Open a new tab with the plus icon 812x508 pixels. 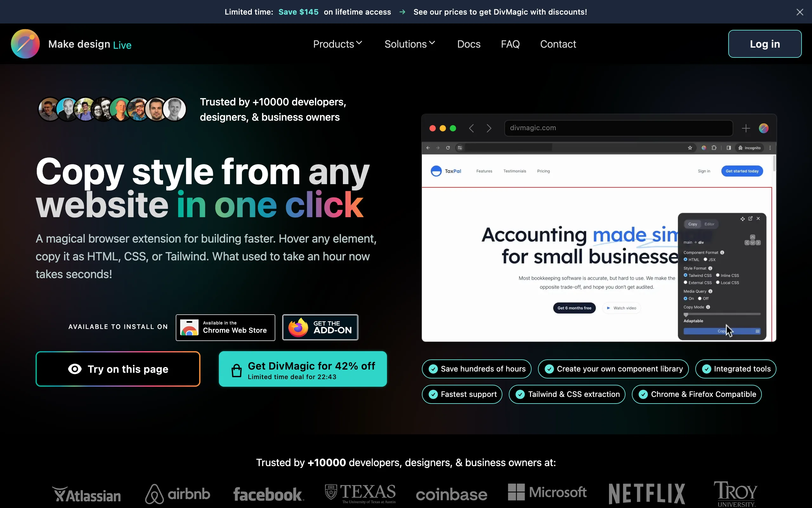pyautogui.click(x=746, y=128)
